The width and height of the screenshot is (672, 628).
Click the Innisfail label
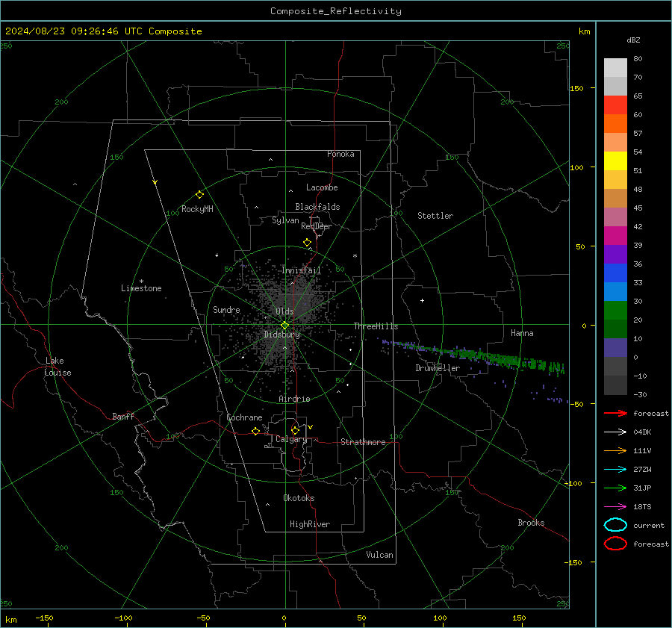pos(302,270)
